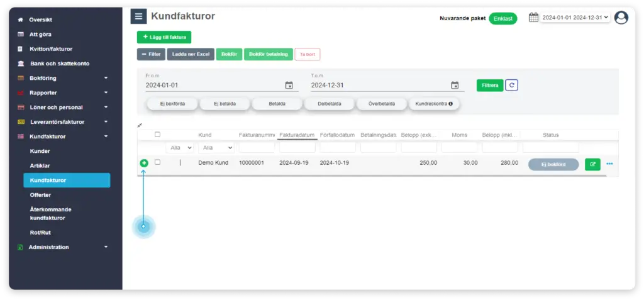Open Offerter in the sidebar
This screenshot has width=644, height=300.
[40, 195]
